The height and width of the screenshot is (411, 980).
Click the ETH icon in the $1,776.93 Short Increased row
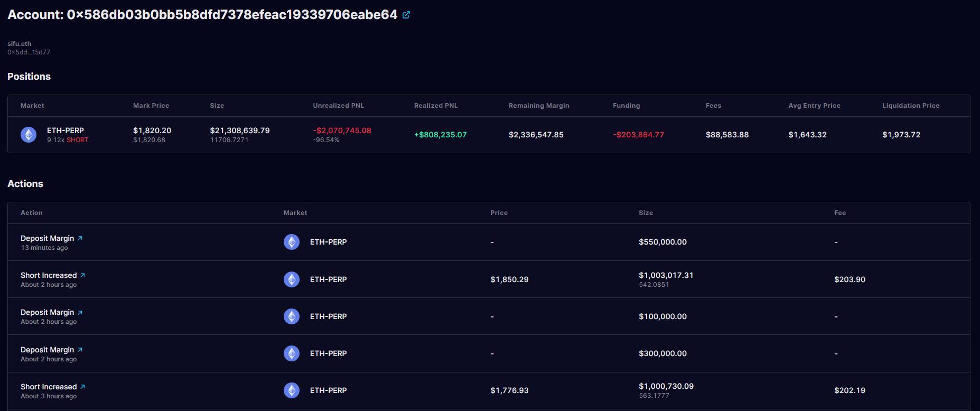click(x=292, y=390)
